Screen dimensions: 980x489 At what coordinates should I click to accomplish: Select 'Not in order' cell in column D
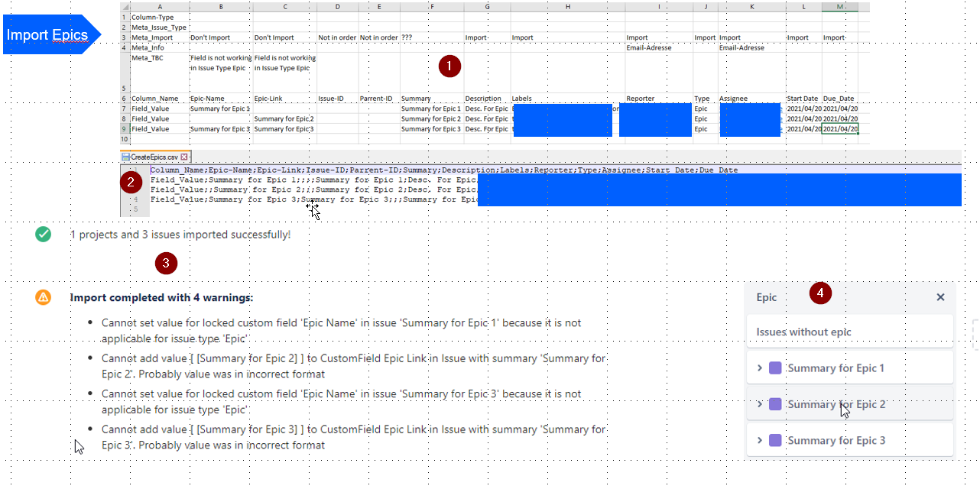click(337, 37)
